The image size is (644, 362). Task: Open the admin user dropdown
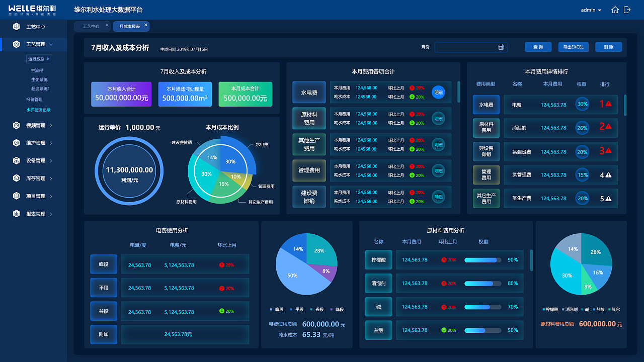(591, 10)
